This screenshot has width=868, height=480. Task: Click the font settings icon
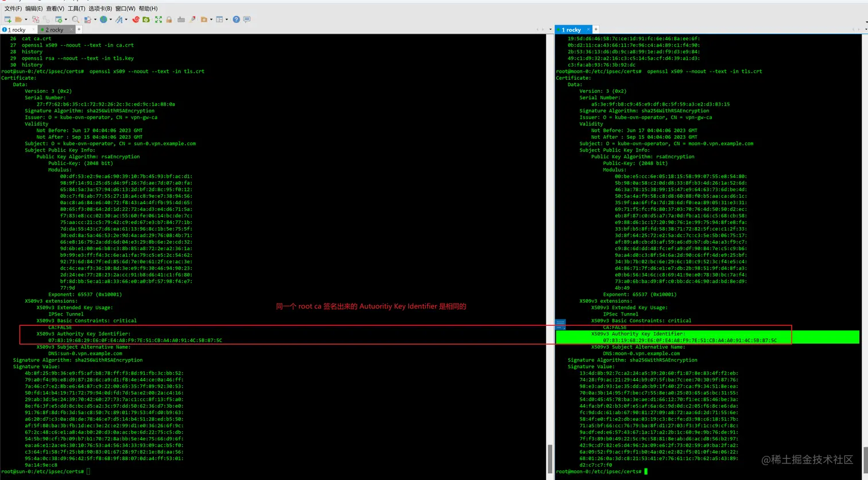119,19
